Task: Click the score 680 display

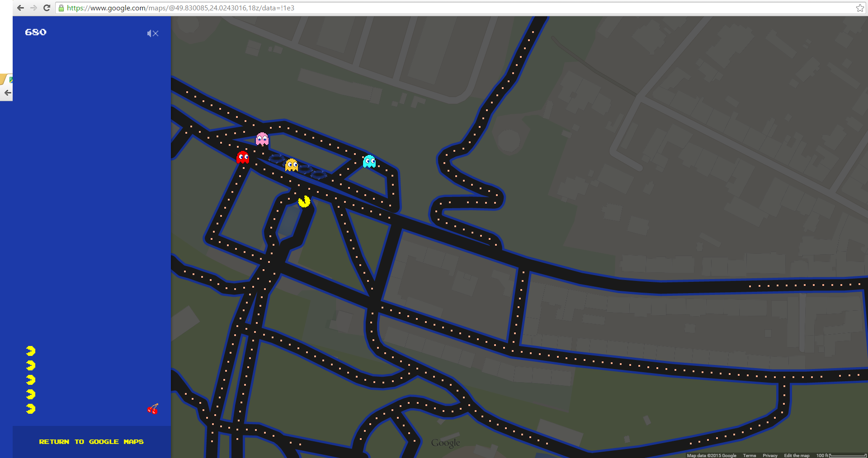Action: (36, 32)
